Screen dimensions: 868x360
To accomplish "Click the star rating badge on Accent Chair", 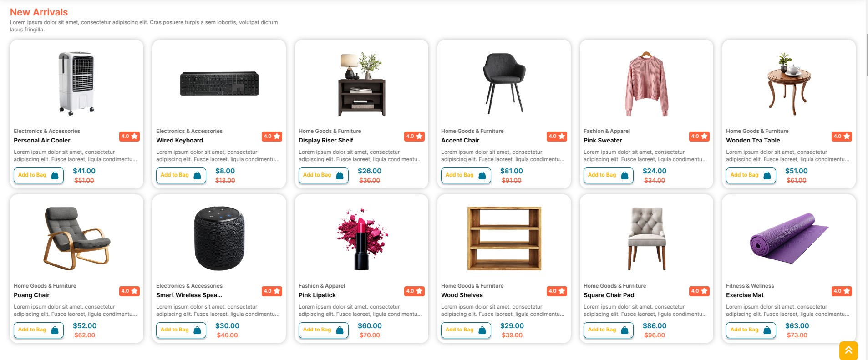I will (557, 136).
